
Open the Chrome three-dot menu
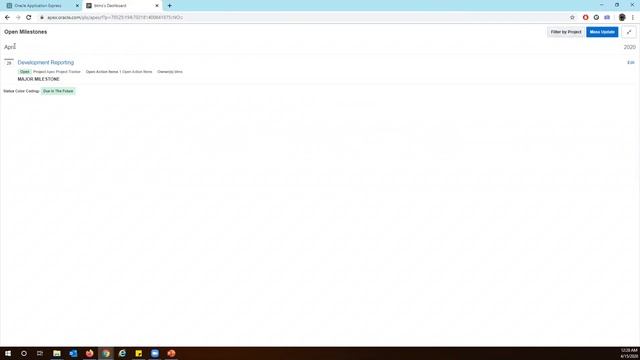coord(633,18)
